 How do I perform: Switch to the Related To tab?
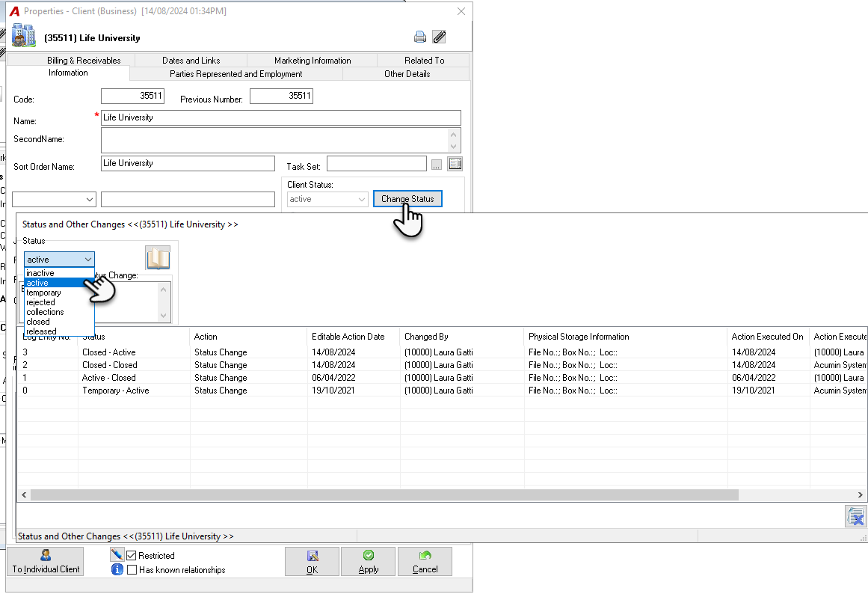click(424, 61)
